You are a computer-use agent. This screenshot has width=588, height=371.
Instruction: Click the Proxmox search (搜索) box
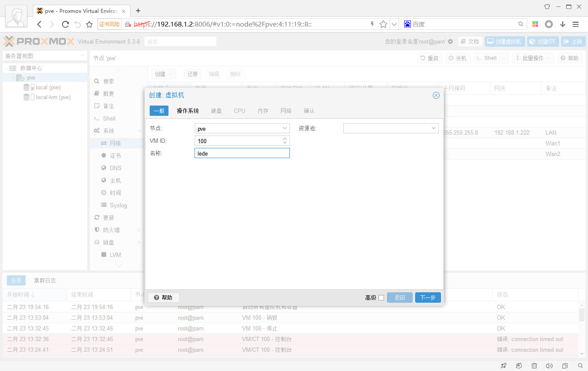coord(180,41)
